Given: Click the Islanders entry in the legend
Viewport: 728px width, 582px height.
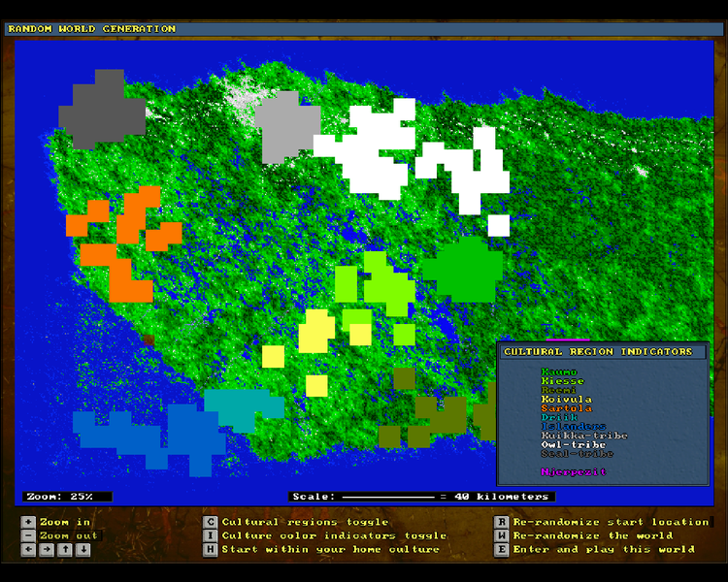Looking at the screenshot, I should (x=573, y=427).
